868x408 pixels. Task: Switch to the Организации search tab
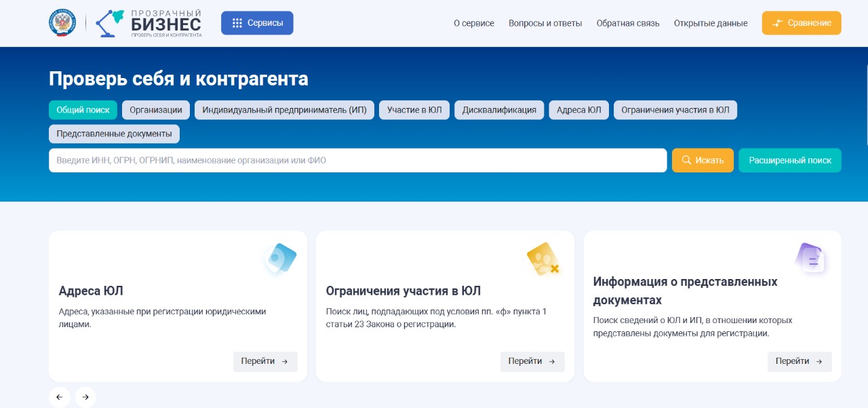156,110
